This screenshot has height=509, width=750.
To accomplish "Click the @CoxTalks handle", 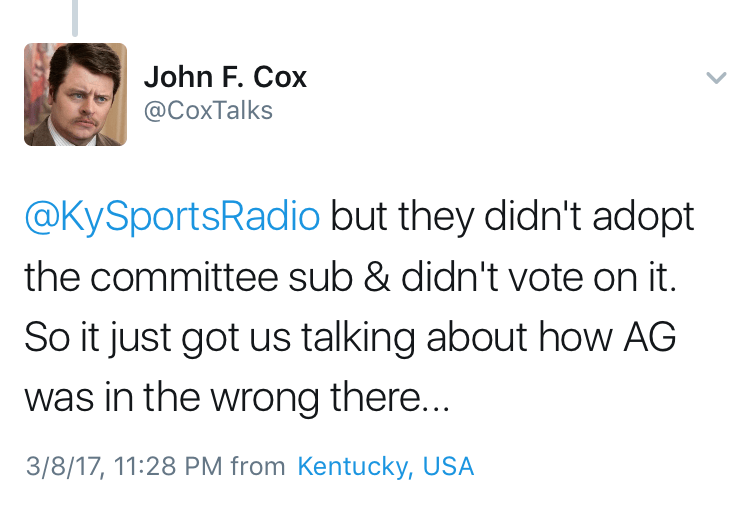I will point(208,110).
